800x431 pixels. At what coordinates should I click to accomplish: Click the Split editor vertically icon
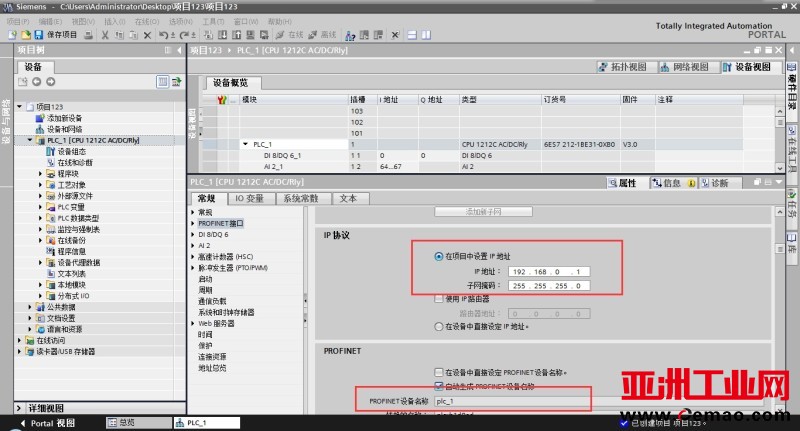426,35
